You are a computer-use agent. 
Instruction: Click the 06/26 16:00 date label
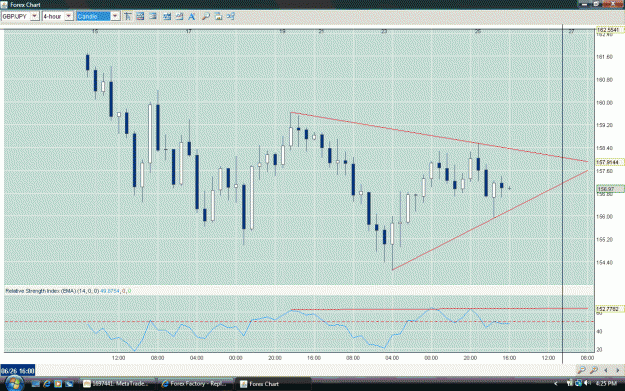18,371
